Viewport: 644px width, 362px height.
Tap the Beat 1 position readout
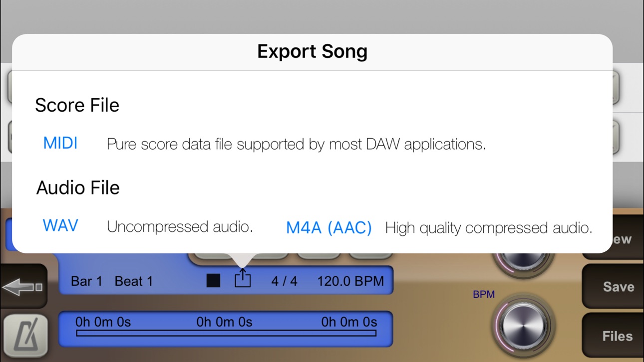click(x=134, y=281)
